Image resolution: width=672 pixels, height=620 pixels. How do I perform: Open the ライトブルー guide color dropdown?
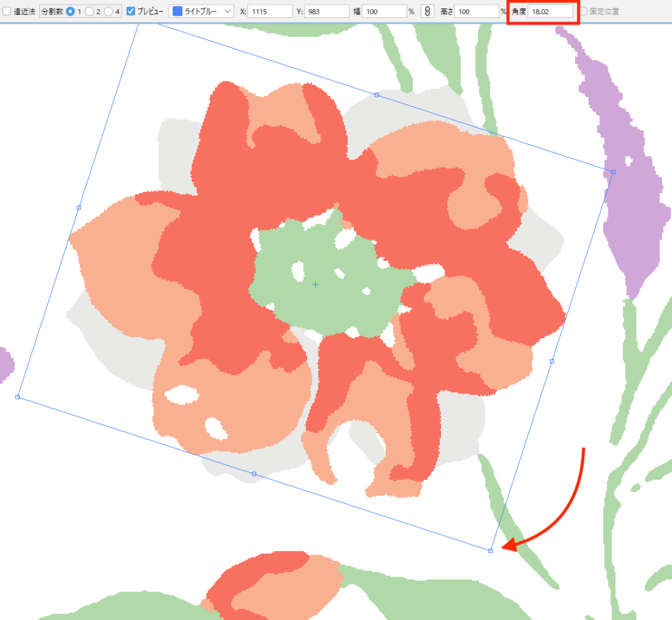pos(201,11)
